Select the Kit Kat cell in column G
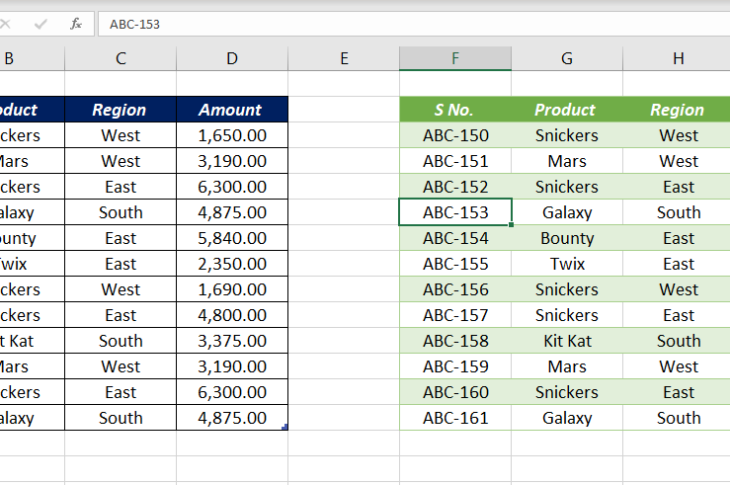This screenshot has width=730, height=485. pyautogui.click(x=566, y=341)
